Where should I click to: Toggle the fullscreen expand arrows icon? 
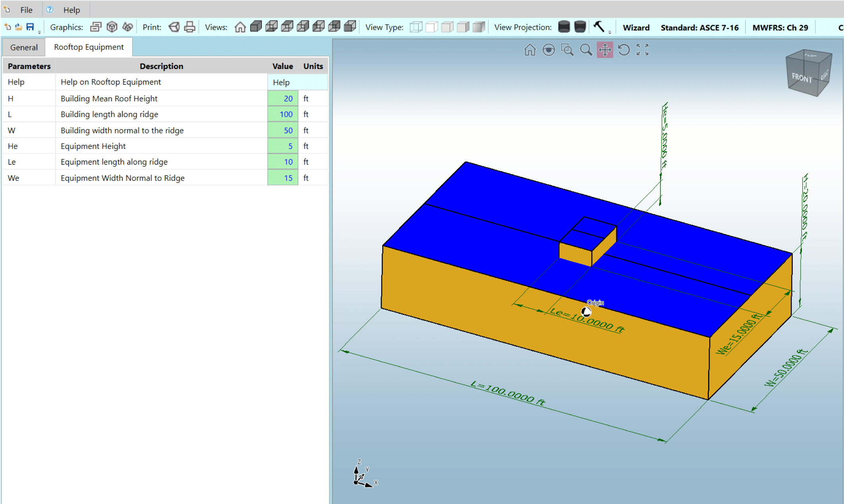click(643, 50)
